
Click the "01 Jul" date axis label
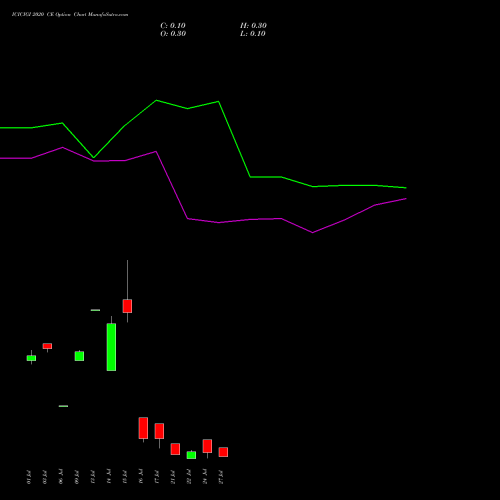click(29, 477)
